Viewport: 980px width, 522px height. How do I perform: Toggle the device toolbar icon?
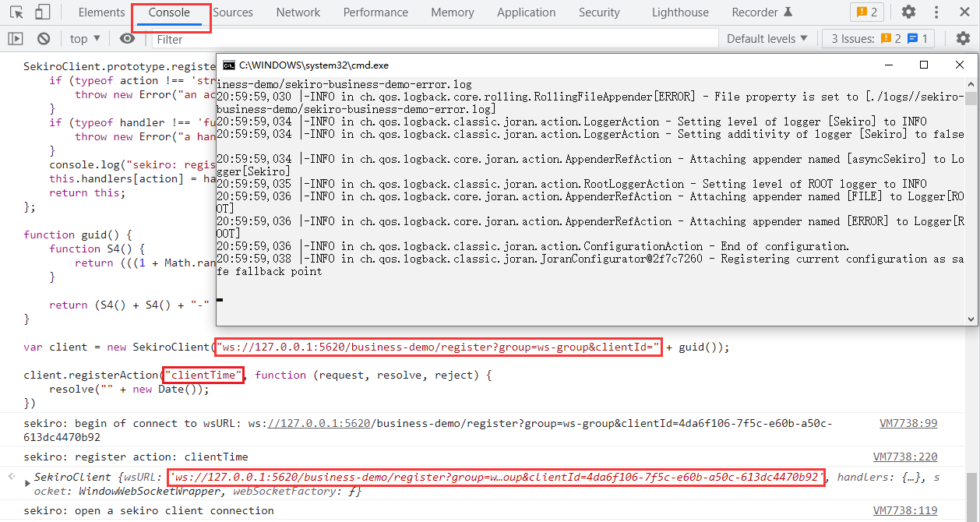tap(42, 12)
